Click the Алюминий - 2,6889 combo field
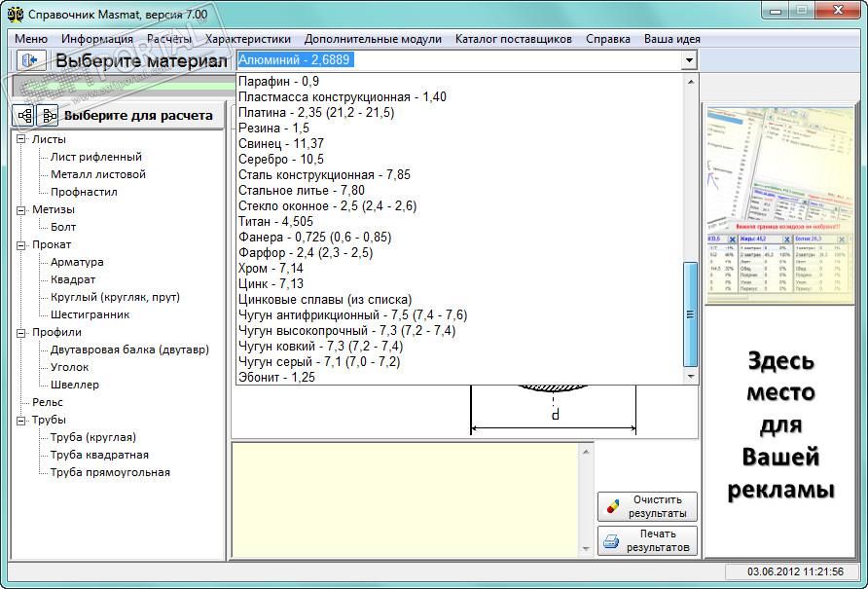The width and height of the screenshot is (868, 589). coord(459,59)
